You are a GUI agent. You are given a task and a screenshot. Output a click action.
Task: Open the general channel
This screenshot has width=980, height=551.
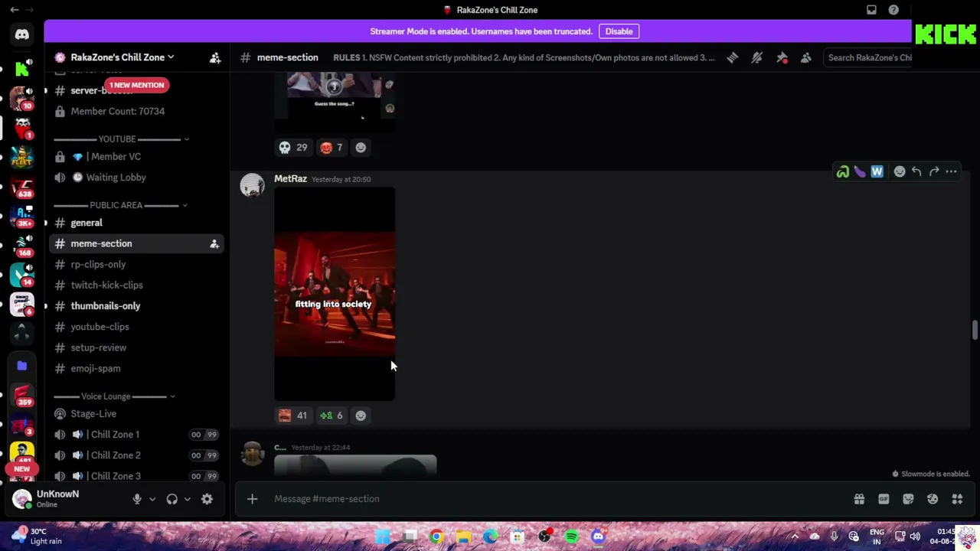(136, 223)
